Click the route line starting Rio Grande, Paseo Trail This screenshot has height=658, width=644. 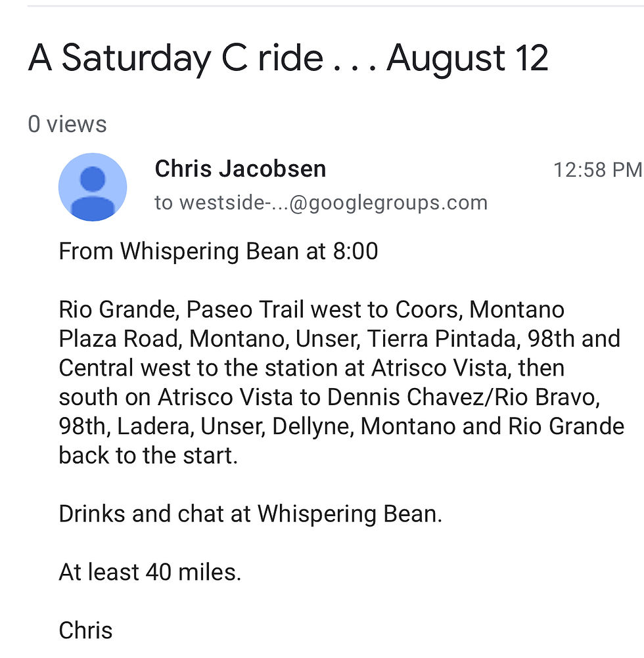[x=311, y=310]
